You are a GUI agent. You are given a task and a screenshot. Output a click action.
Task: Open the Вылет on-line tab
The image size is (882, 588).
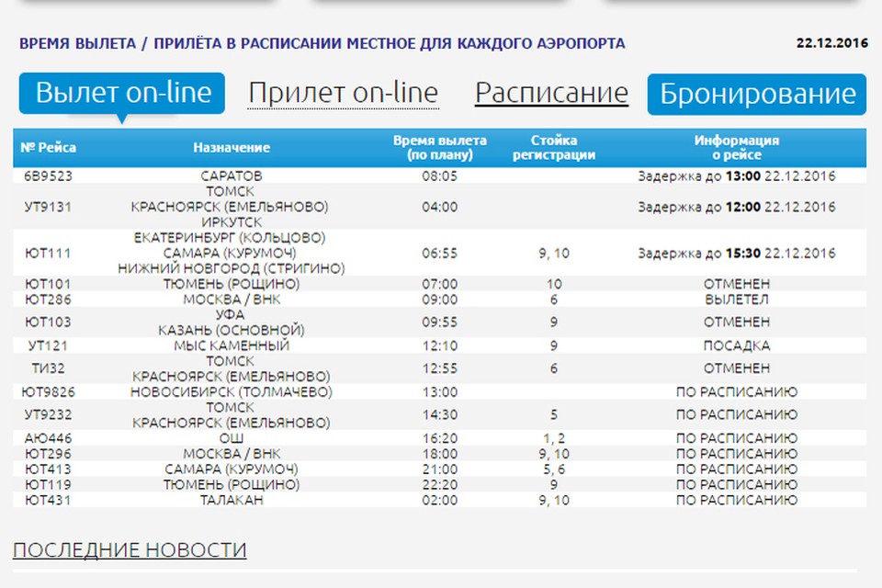point(122,94)
